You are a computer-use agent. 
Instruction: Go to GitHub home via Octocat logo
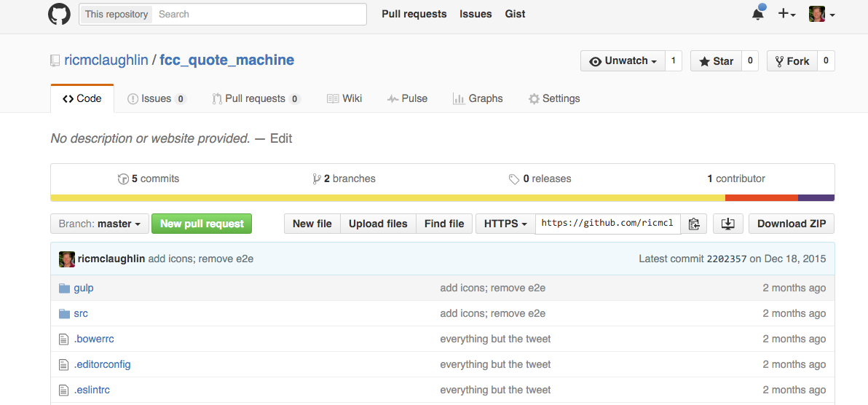pos(59,14)
